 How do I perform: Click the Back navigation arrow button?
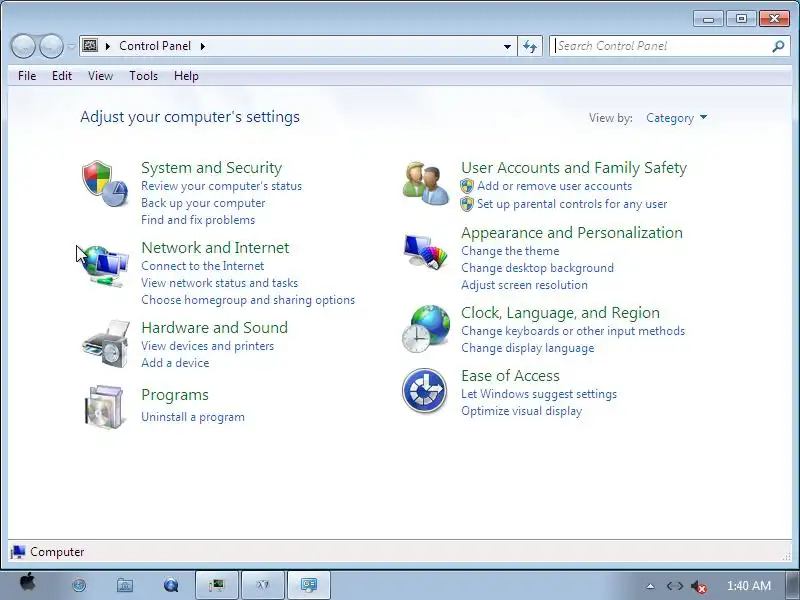pyautogui.click(x=23, y=46)
